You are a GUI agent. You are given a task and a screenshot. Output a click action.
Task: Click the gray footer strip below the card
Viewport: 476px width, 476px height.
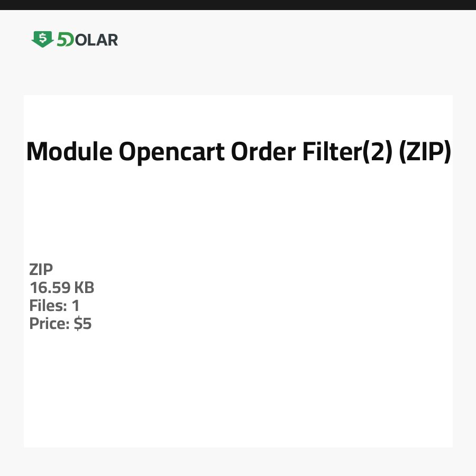[238, 462]
